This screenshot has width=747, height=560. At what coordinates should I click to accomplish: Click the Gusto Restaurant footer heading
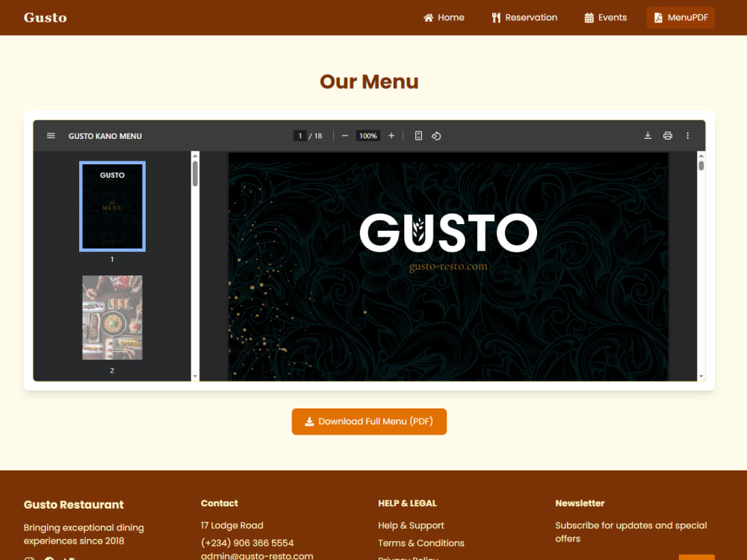[74, 504]
